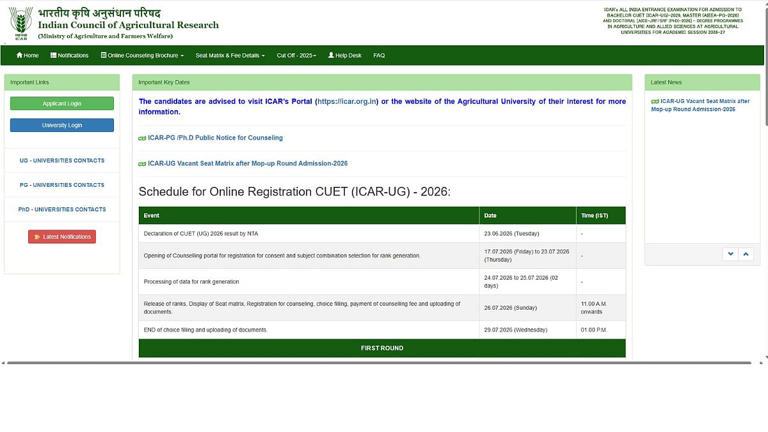Select the '26.07.2026 (Sunday)' date cell
This screenshot has height=432, width=768.
coord(528,308)
